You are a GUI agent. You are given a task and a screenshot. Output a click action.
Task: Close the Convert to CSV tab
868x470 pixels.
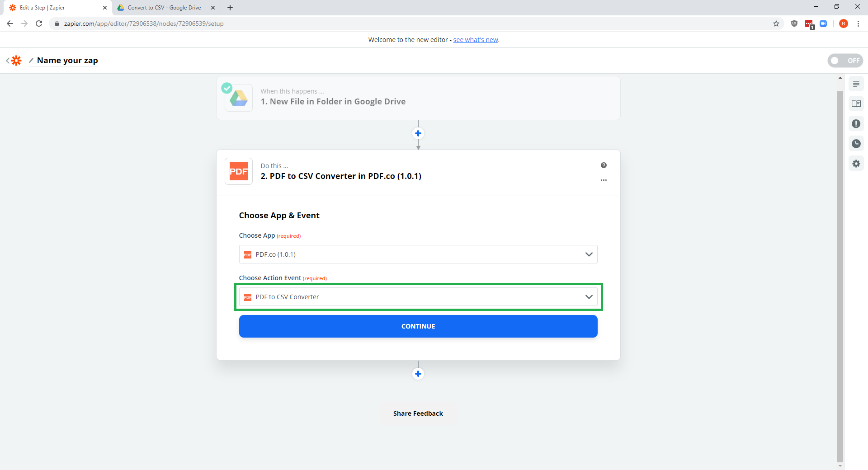(x=213, y=8)
